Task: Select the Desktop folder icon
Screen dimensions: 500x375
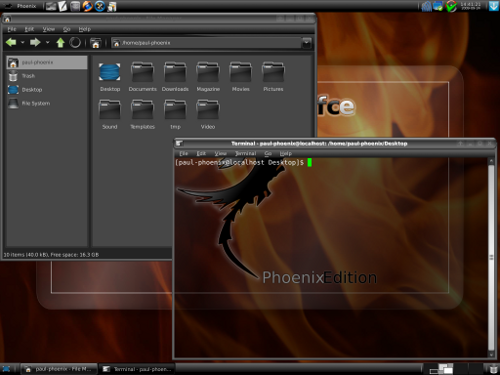Action: [110, 77]
